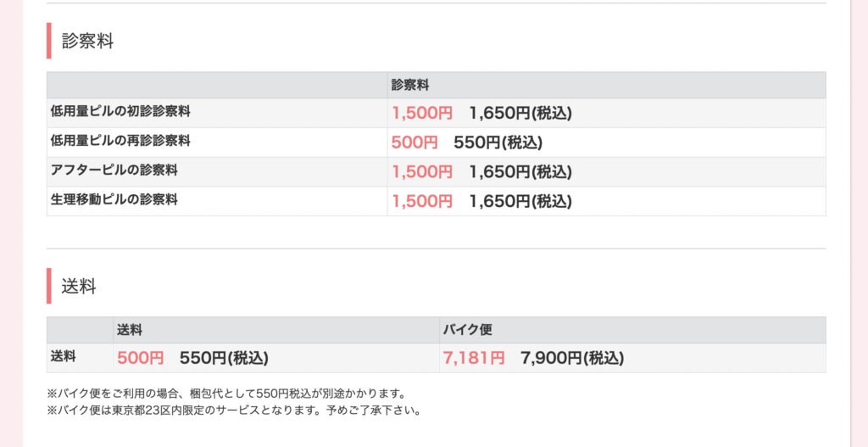The image size is (868, 447).
Task: Click the アフターピルの診察料 row label
Action: (114, 170)
